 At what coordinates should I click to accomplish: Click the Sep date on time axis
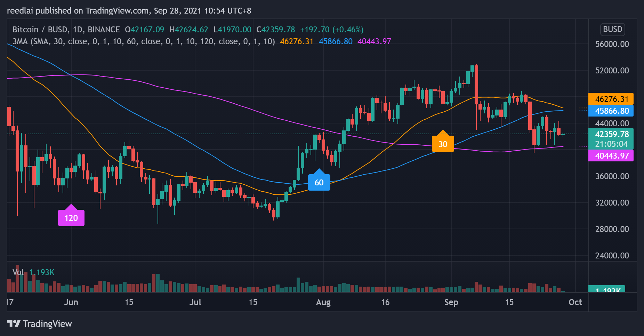click(x=451, y=302)
